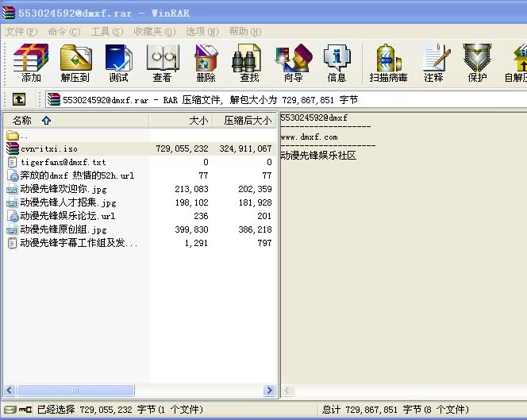The width and height of the screenshot is (527, 420).
Task: Click tigerfans@dmxf.txt text file icon
Action: click(13, 162)
